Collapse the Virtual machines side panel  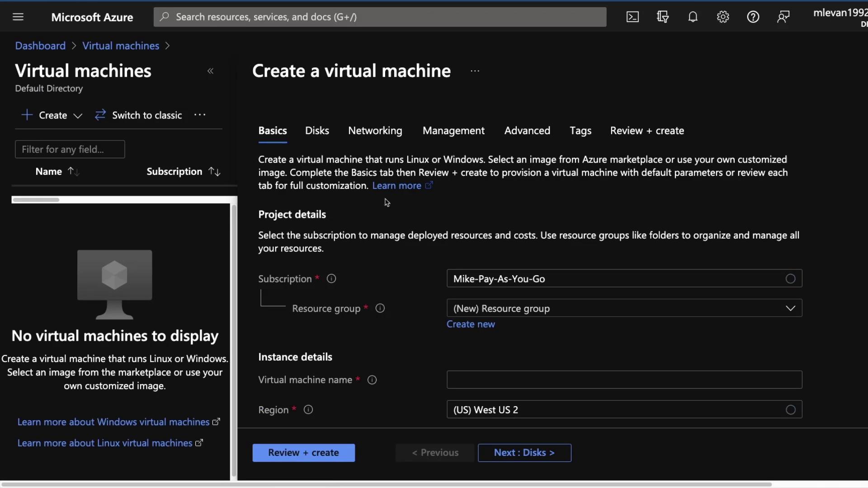coord(210,71)
